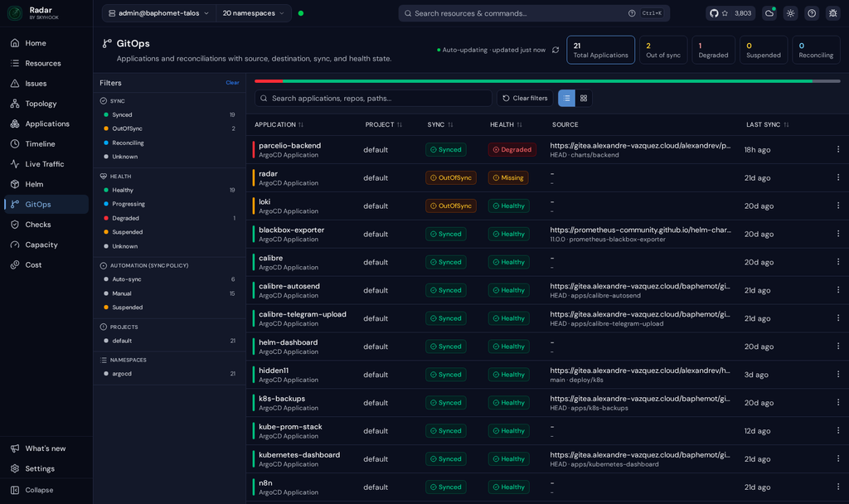The image size is (849, 504).
Task: Open Helm in sidebar
Action: (x=46, y=184)
